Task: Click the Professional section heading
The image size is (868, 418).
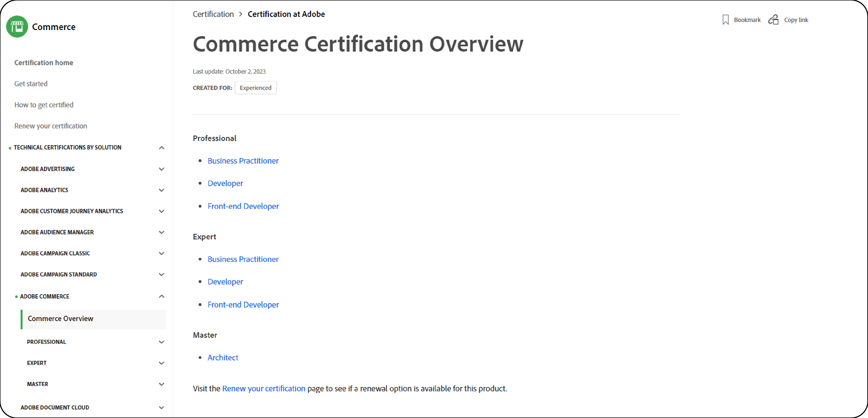Action: point(215,138)
